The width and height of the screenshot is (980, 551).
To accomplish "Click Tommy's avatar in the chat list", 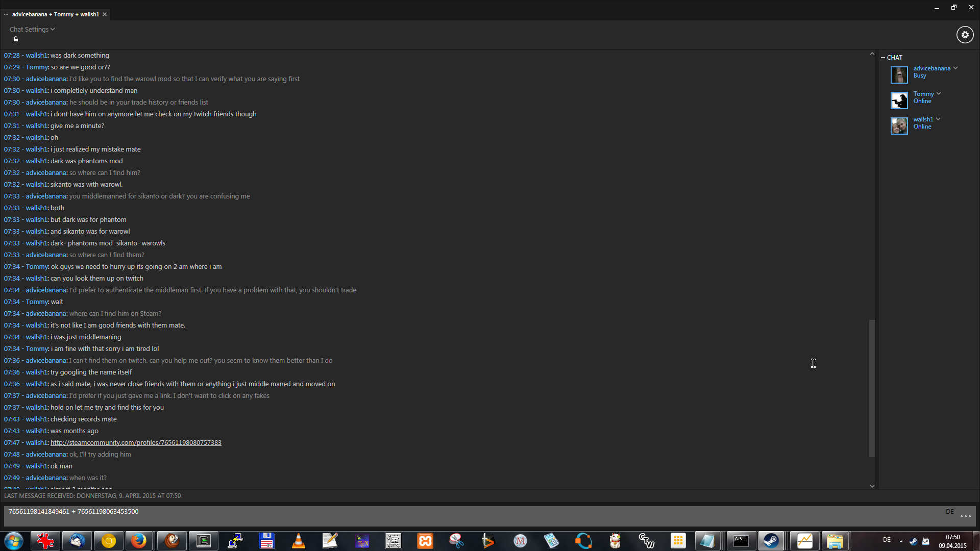I will 899,101.
